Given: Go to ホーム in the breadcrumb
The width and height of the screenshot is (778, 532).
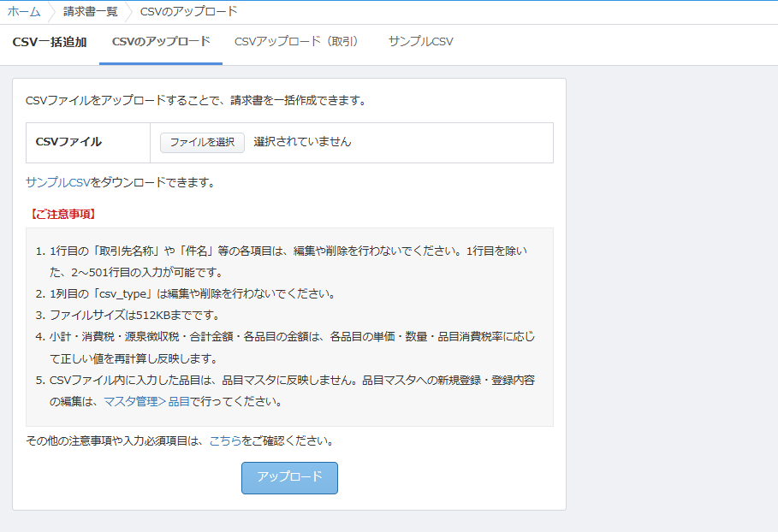Looking at the screenshot, I should pyautogui.click(x=24, y=12).
